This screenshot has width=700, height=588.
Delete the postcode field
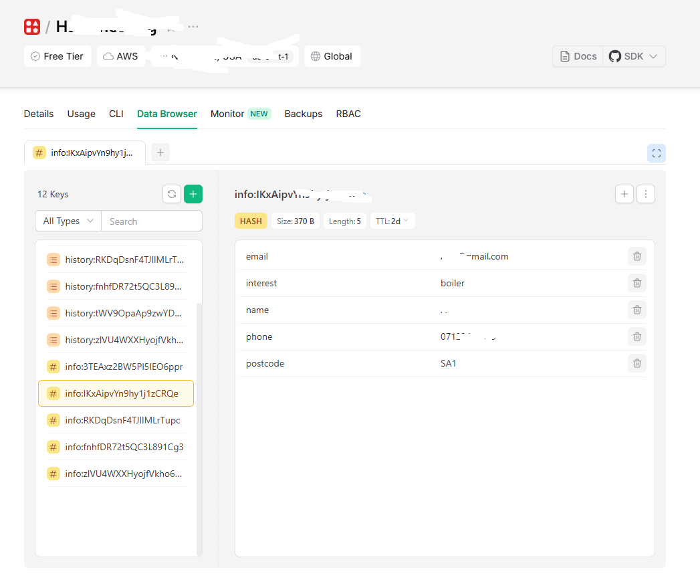coord(637,364)
